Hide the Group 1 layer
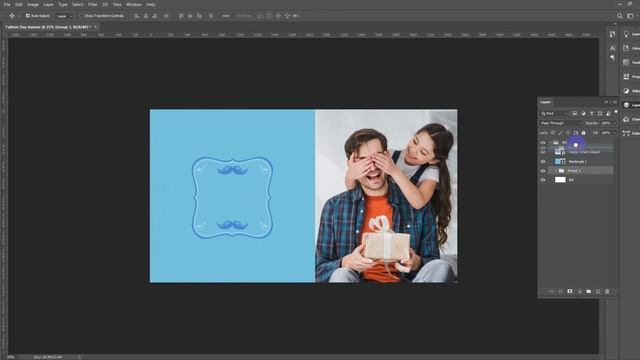The image size is (640, 360). pyautogui.click(x=543, y=171)
